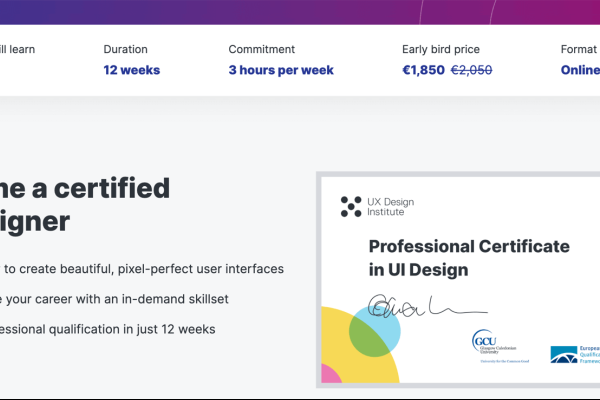The height and width of the screenshot is (400, 600).
Task: Click the €1,850 early bird price
Action: tap(423, 70)
